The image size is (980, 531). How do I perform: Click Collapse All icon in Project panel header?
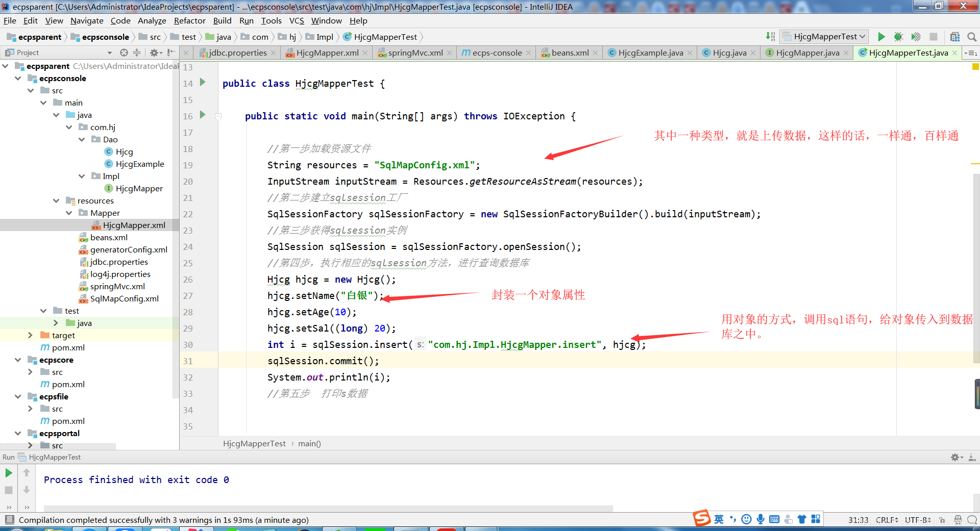(137, 53)
